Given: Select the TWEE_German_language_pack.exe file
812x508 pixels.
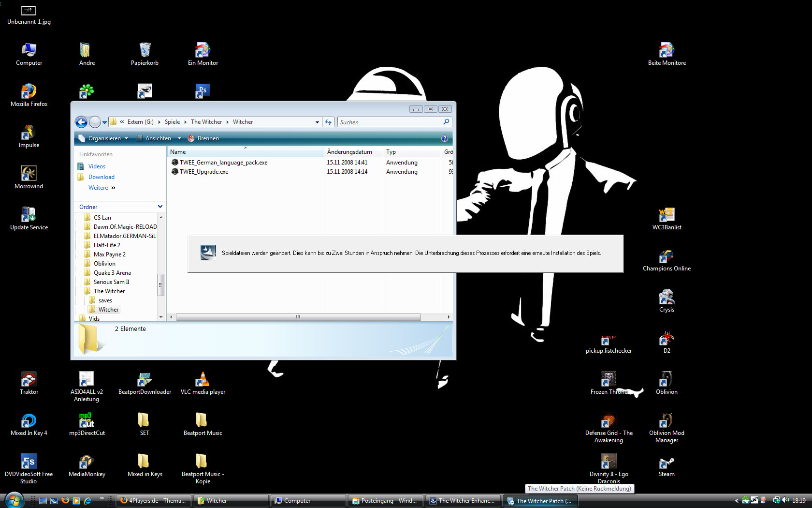Looking at the screenshot, I should click(x=223, y=163).
